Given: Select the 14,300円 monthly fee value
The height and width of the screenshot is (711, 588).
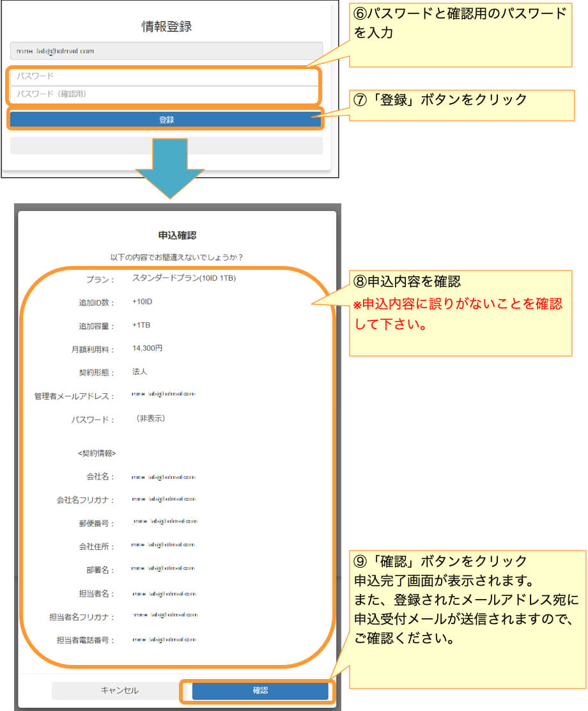Looking at the screenshot, I should [148, 348].
